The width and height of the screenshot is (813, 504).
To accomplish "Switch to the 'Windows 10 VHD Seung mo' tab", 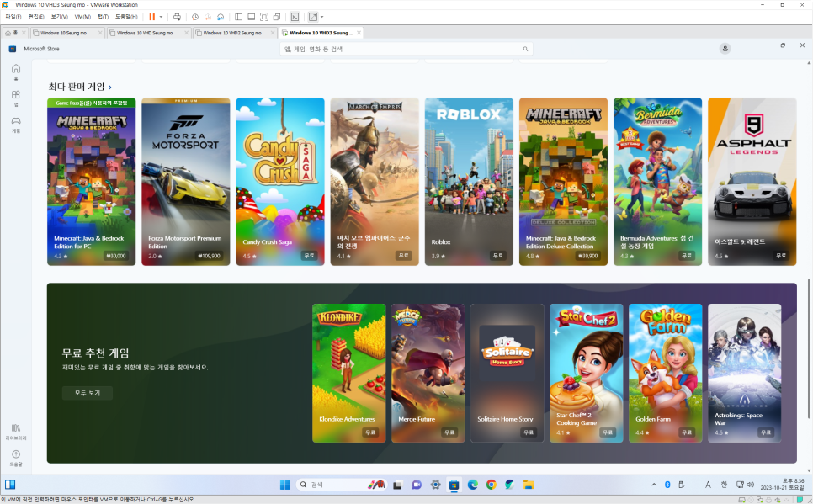I will point(148,33).
